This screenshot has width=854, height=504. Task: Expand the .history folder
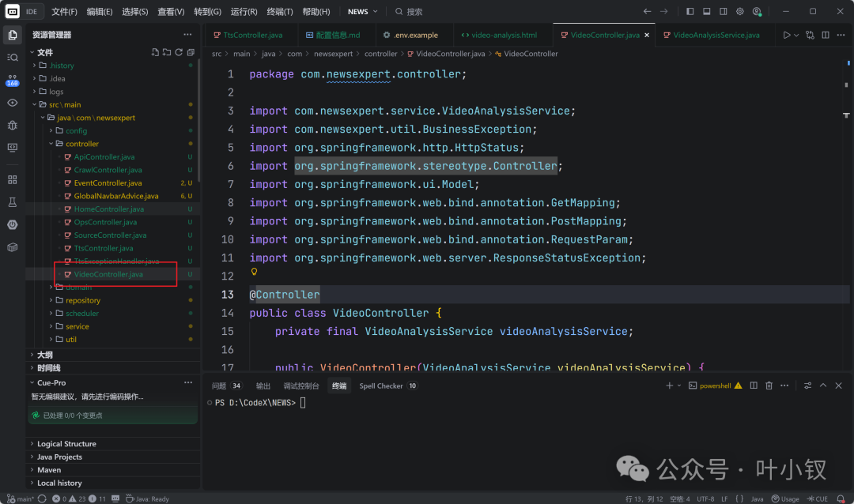34,66
